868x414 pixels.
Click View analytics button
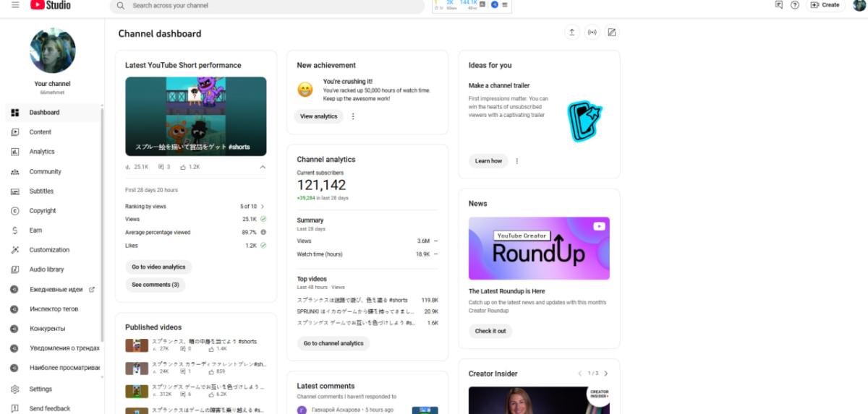[319, 116]
